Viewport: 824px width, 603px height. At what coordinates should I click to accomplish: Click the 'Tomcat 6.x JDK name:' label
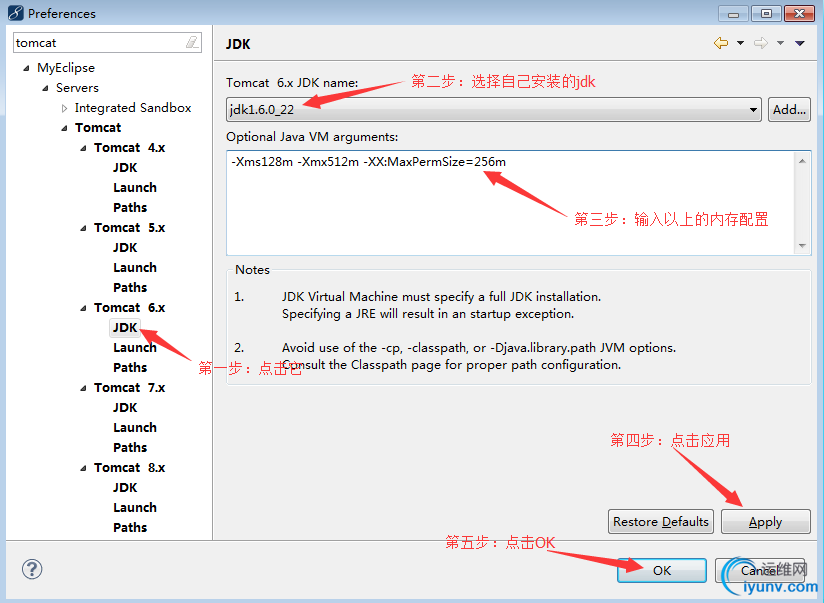[292, 83]
